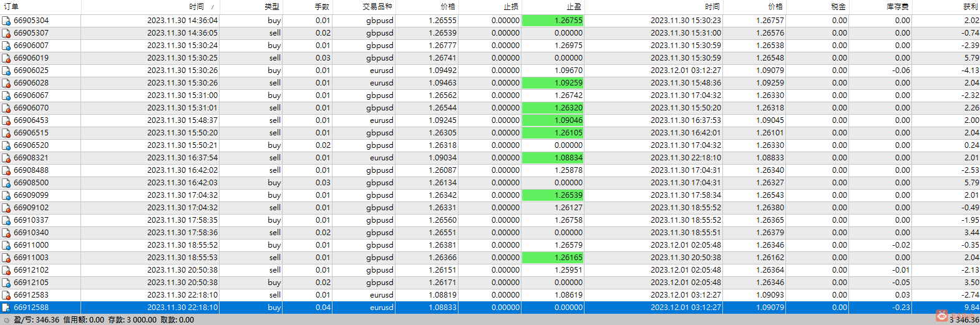Image resolution: width=980 pixels, height=325 pixels.
Task: Click the order icon for ticket 66912102
Action: 6,270
